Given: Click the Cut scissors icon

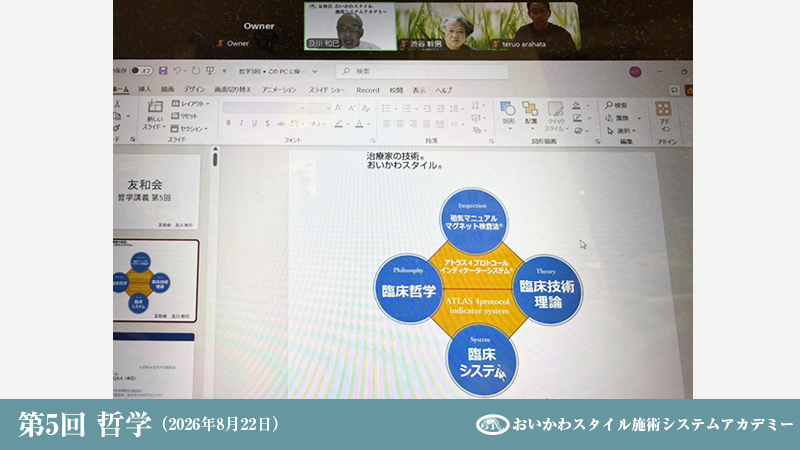Looking at the screenshot, I should click(x=117, y=104).
